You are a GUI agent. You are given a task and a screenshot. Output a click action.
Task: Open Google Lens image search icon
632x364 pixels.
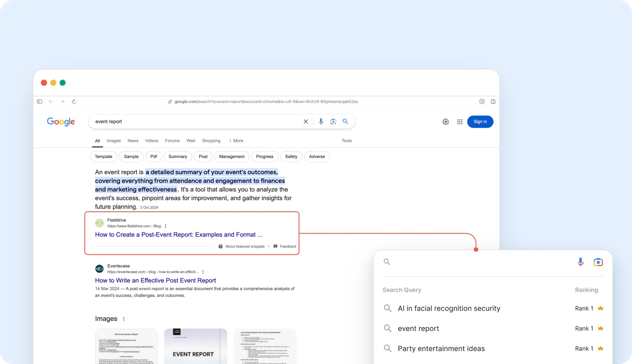[333, 122]
